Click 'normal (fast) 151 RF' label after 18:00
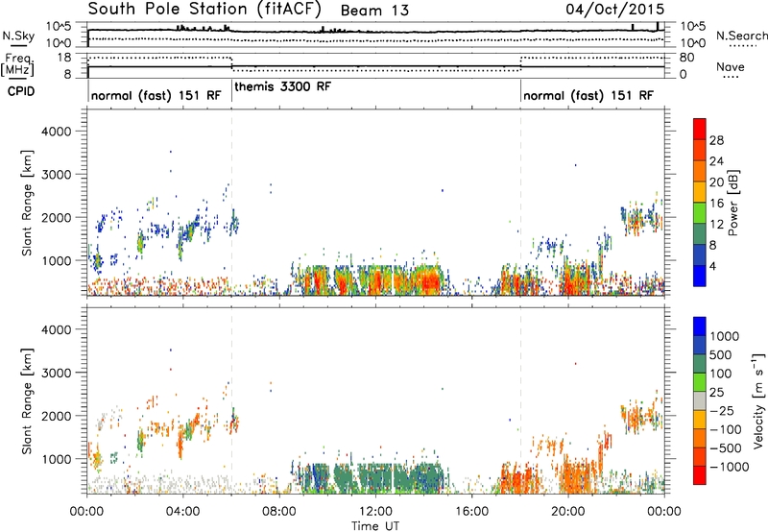768x532 pixels. point(588,95)
